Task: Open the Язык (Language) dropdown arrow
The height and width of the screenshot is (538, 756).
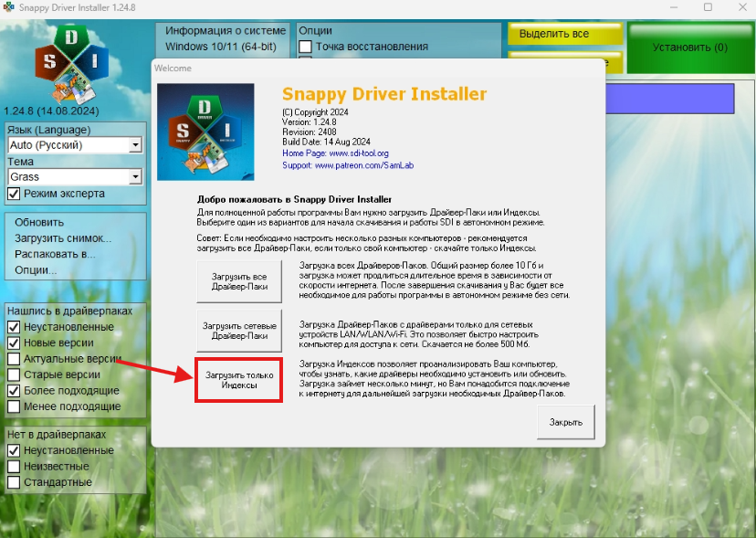Action: pyautogui.click(x=135, y=144)
